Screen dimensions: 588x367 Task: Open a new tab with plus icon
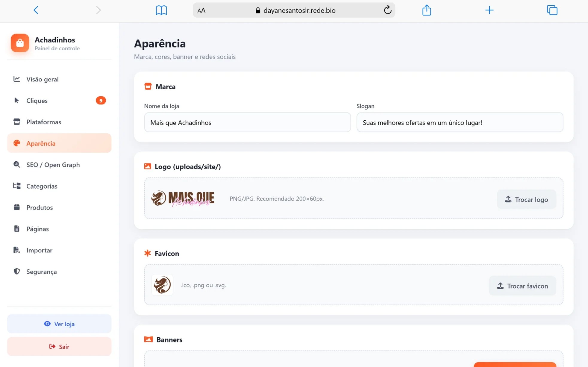[x=489, y=10]
